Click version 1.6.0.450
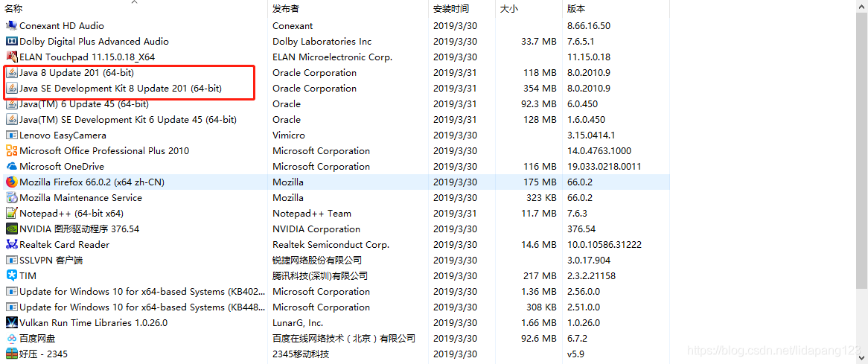Screen dimensions: 868x364 pos(586,120)
